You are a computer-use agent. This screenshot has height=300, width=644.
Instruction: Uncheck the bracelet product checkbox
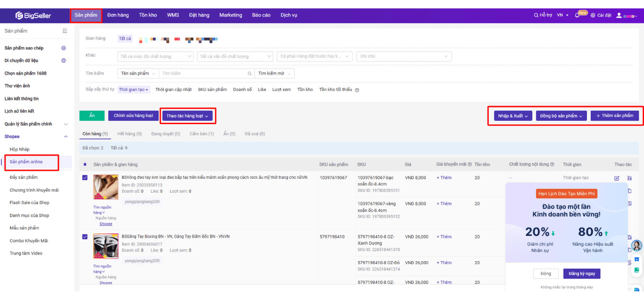(85, 178)
